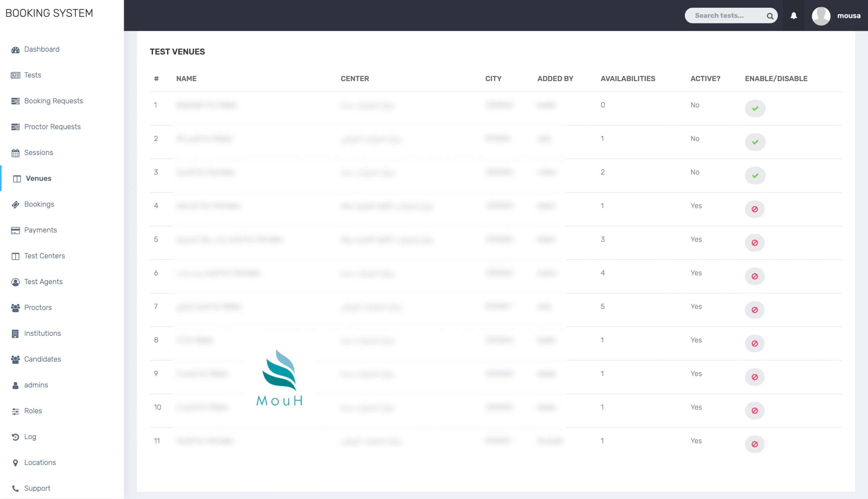Open Booking Requests menu item
This screenshot has width=868, height=499.
tap(54, 101)
